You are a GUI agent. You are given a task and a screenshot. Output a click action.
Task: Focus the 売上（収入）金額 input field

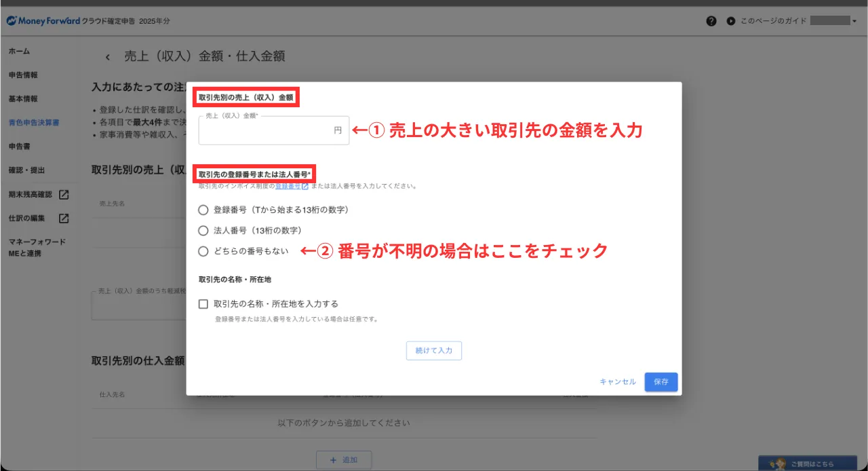268,130
